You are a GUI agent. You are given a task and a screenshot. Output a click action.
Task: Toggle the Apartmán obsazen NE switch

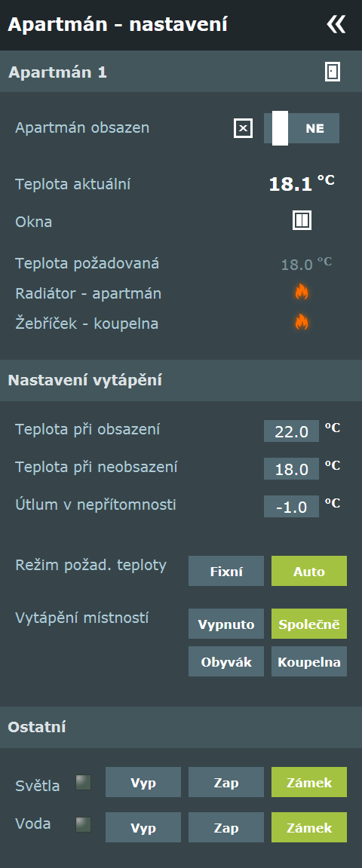coord(302,128)
